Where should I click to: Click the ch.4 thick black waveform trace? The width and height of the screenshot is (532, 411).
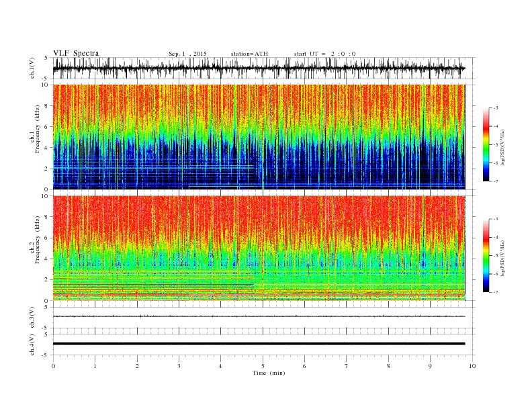[x=259, y=344]
